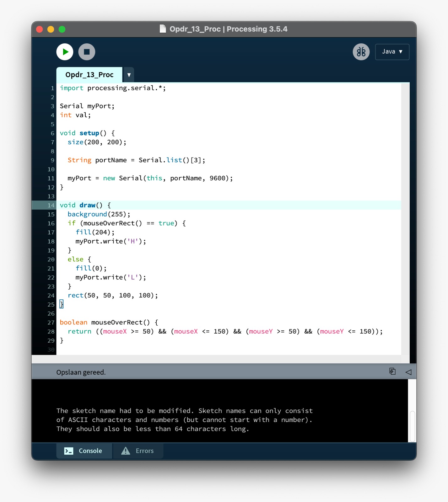Collapse the console with the triangle icon

pyautogui.click(x=408, y=372)
